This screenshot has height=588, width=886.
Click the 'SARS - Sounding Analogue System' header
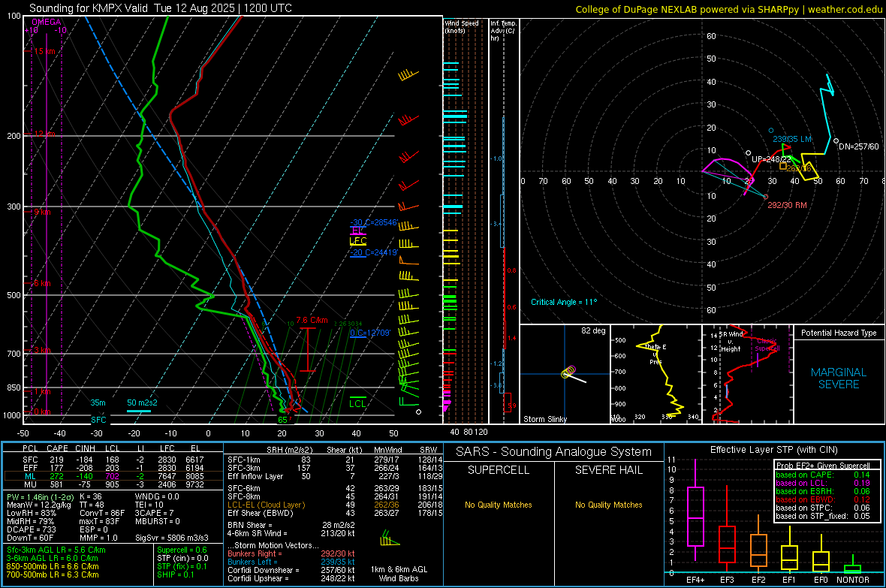tap(554, 452)
